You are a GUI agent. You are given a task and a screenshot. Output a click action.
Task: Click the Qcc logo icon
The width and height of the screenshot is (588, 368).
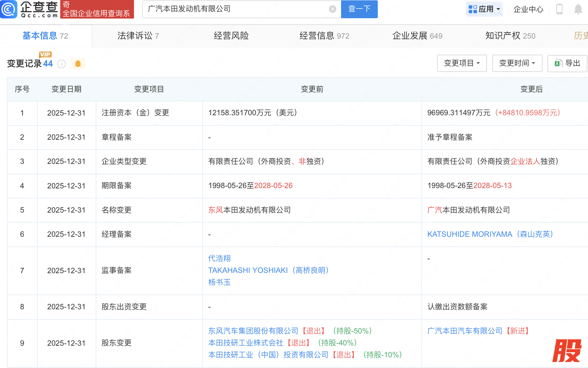pyautogui.click(x=9, y=9)
